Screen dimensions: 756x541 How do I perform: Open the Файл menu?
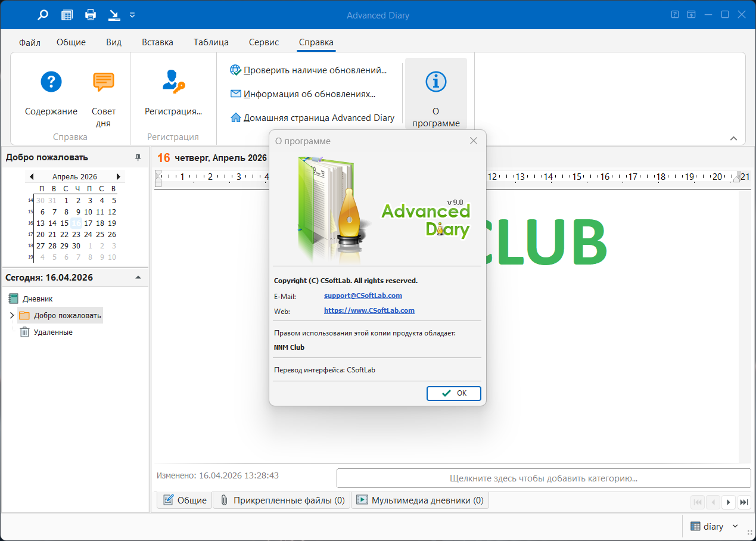pyautogui.click(x=30, y=42)
